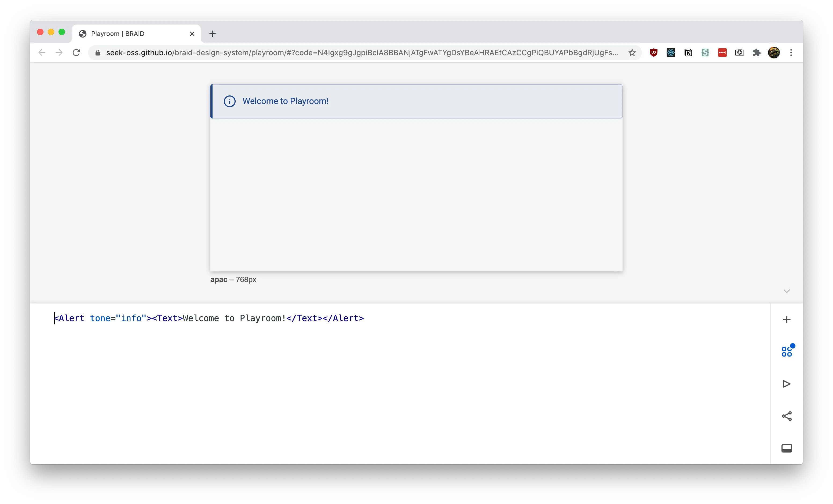Screen dimensions: 833x504
Task: Click the info icon in the alert
Action: click(229, 101)
